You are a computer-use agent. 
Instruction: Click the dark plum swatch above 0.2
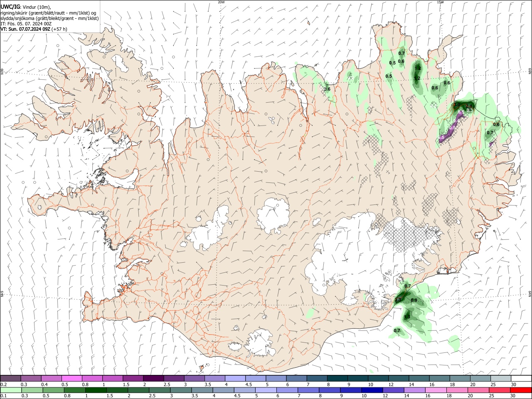tap(10, 378)
